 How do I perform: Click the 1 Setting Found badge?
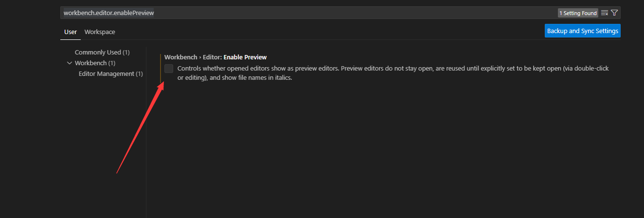[x=578, y=13]
